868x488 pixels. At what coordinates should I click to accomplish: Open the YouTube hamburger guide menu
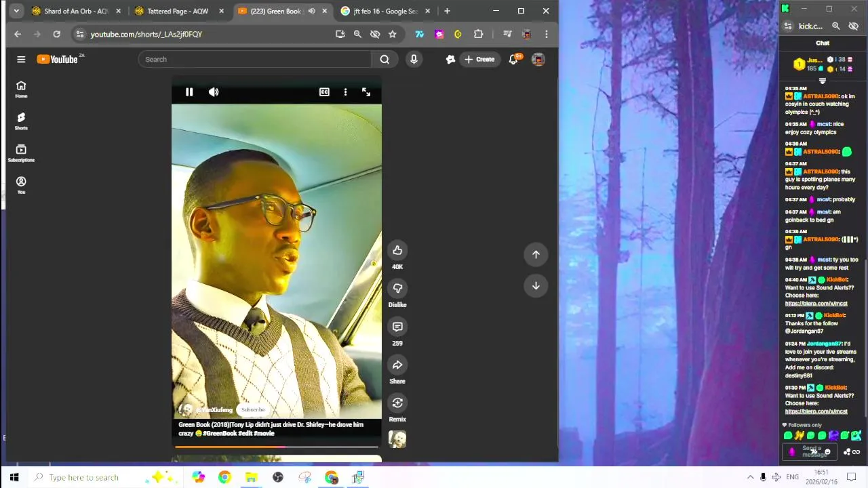[x=21, y=60]
